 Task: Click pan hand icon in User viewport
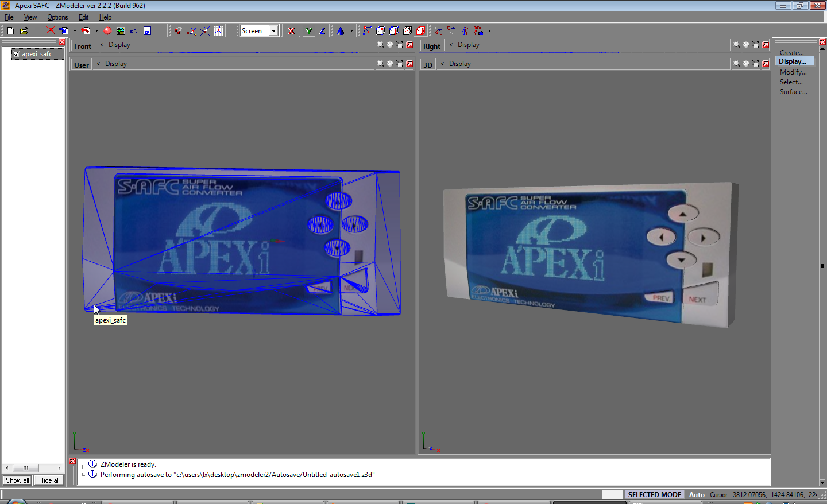click(390, 64)
